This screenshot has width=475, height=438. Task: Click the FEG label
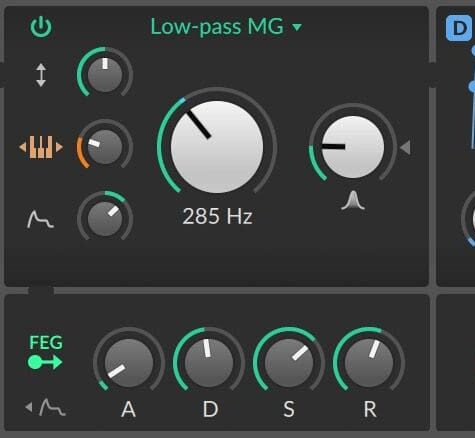coord(46,342)
